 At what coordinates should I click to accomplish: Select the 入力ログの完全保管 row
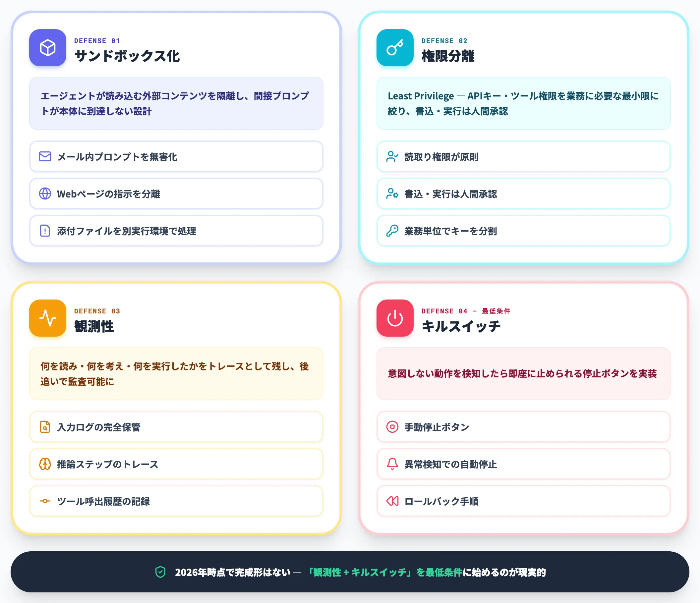click(x=176, y=427)
